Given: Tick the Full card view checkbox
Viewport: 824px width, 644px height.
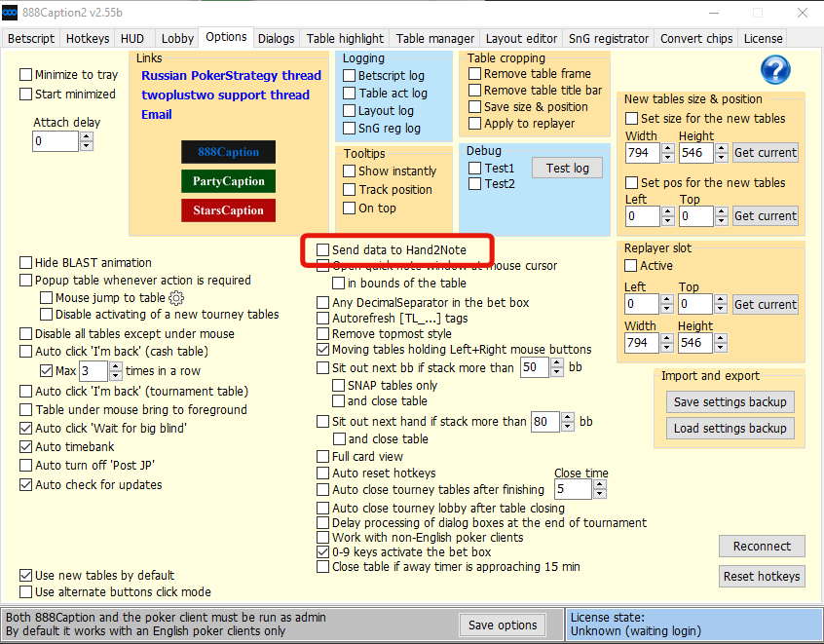Looking at the screenshot, I should pyautogui.click(x=322, y=456).
